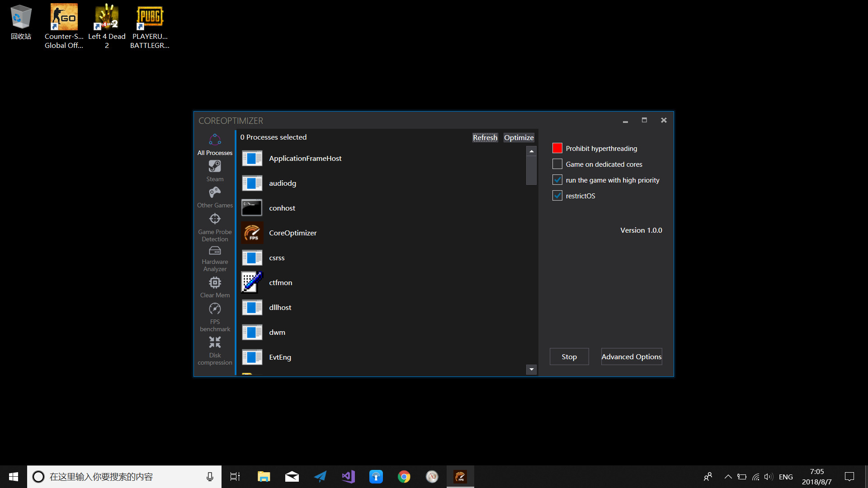Screen dimensions: 868x488
Task: Open Chrome from the taskbar
Action: [x=404, y=476]
